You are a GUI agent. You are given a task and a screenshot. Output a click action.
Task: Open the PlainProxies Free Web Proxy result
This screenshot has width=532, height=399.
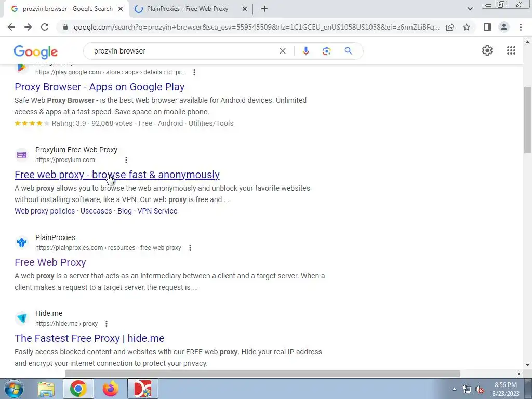[50, 262]
